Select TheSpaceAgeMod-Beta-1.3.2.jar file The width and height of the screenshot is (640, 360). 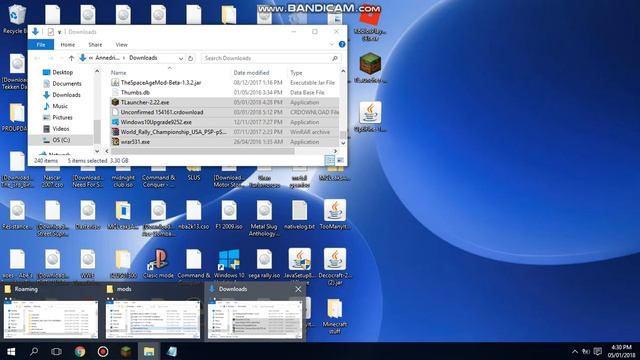[224, 82]
